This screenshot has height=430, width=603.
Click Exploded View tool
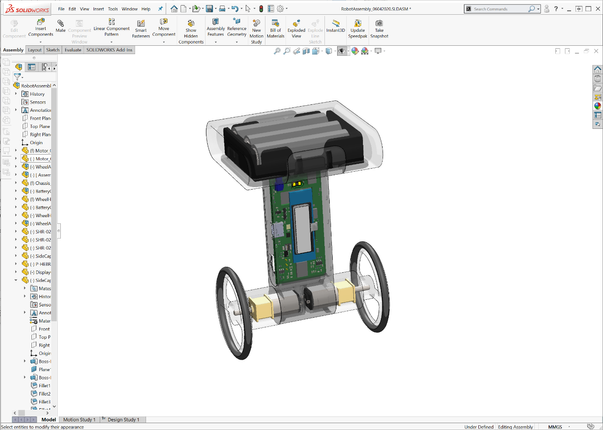click(x=296, y=29)
